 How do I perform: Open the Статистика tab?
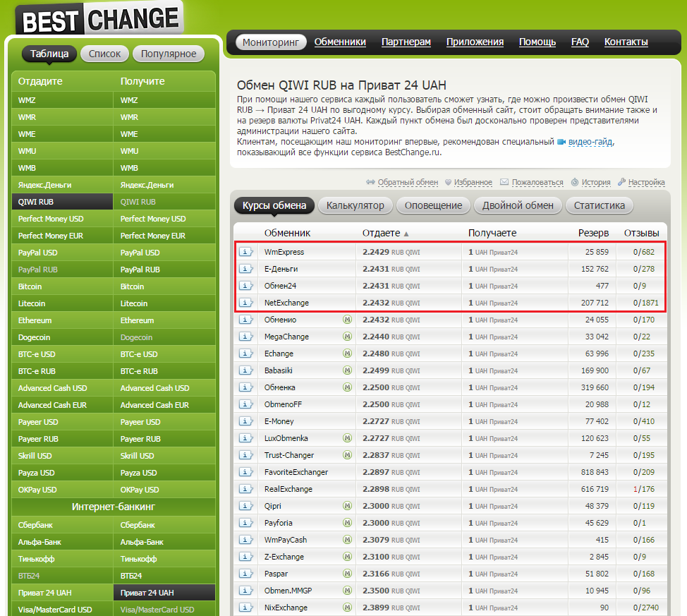click(x=600, y=205)
